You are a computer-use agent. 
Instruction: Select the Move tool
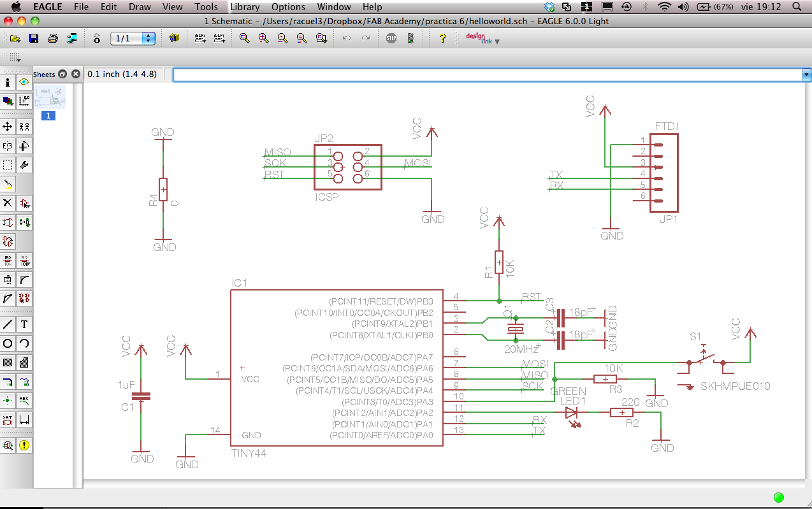8,127
